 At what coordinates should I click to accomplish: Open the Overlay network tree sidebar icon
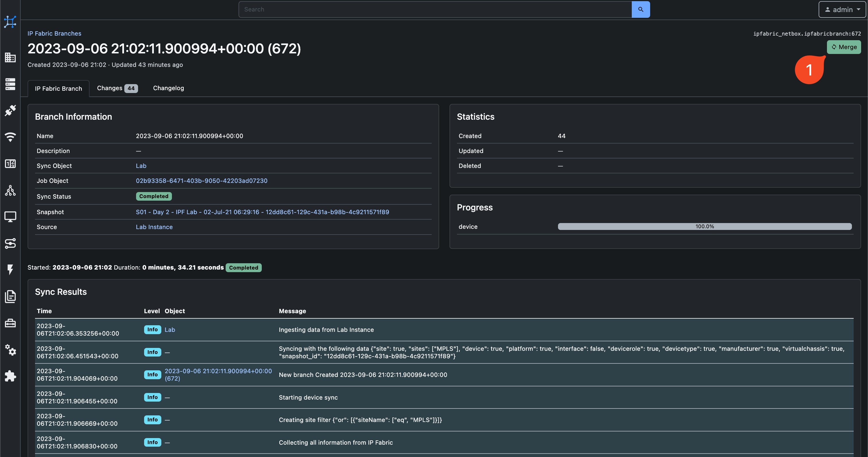pyautogui.click(x=10, y=190)
